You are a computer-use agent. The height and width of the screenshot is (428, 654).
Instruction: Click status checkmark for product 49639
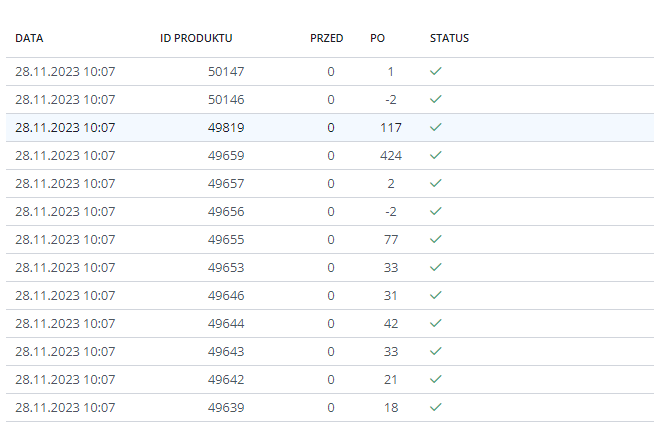point(435,408)
